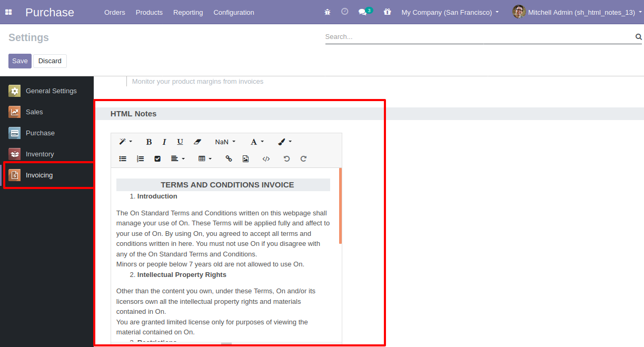Image resolution: width=644 pixels, height=347 pixels.
Task: Click the Sales chart icon
Action: click(14, 112)
